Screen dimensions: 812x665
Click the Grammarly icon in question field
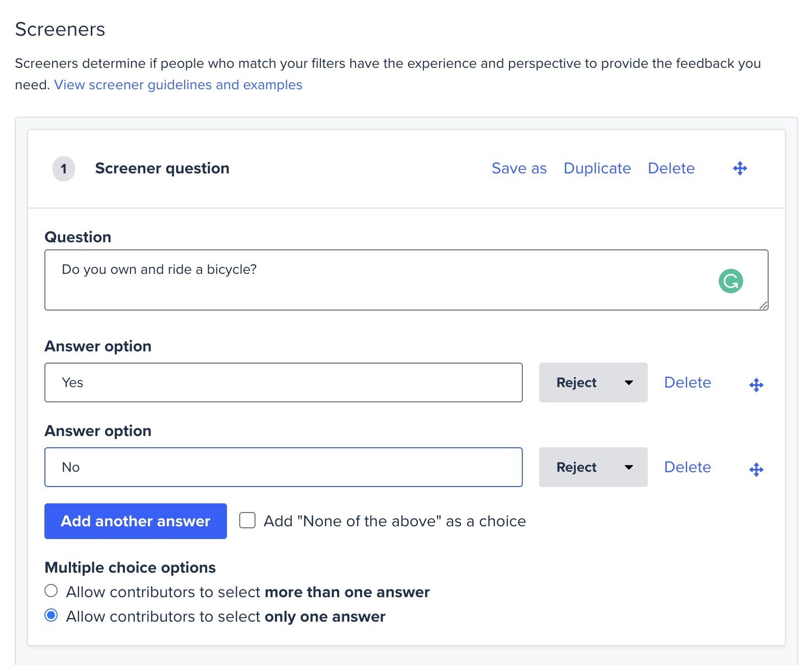[730, 281]
